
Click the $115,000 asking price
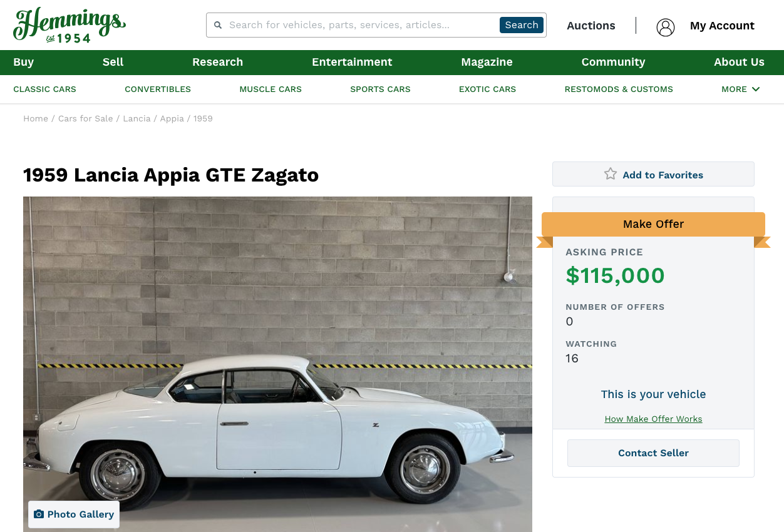click(x=615, y=276)
